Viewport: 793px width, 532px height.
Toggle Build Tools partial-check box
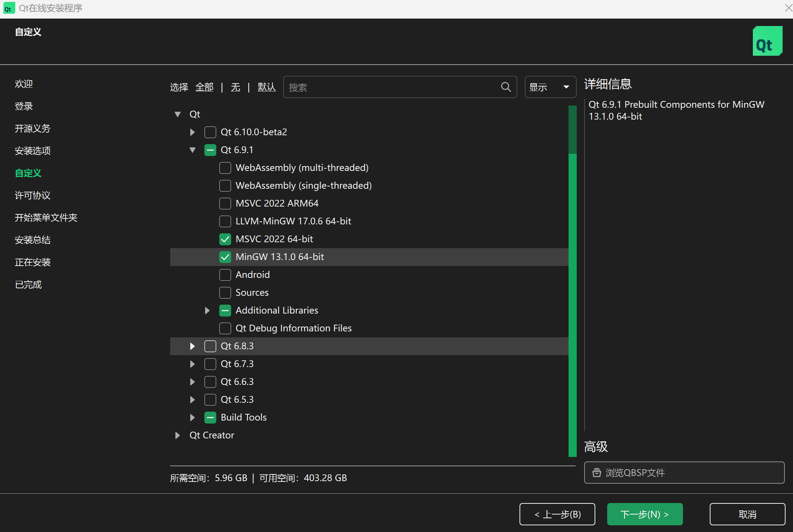(x=210, y=418)
